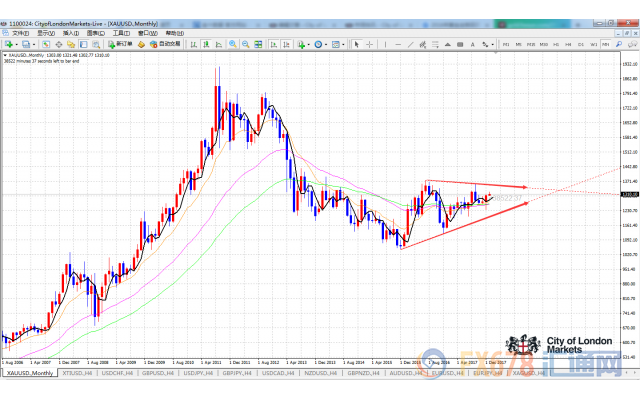This screenshot has width=640, height=400.
Task: Select the rectangle shape drawing tool
Action: (460, 44)
